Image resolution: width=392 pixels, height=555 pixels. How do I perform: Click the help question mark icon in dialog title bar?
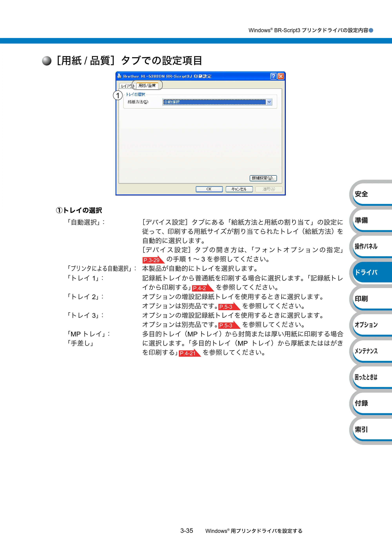tap(273, 76)
